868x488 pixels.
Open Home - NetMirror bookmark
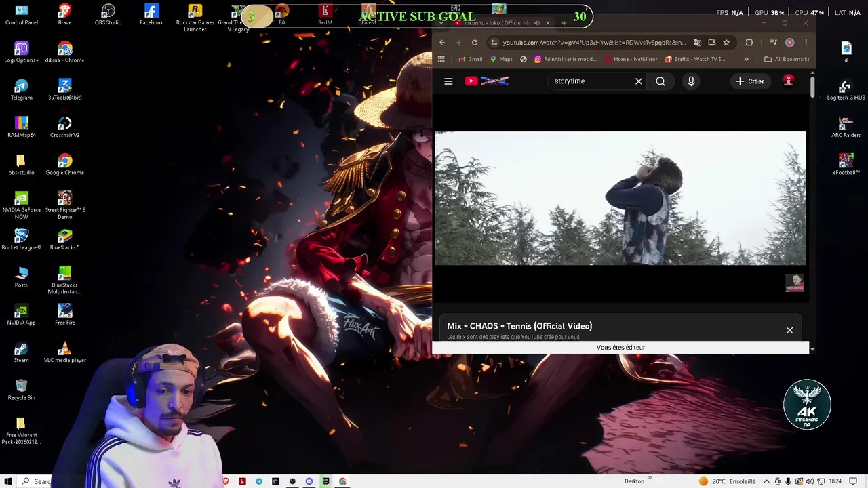tap(629, 59)
